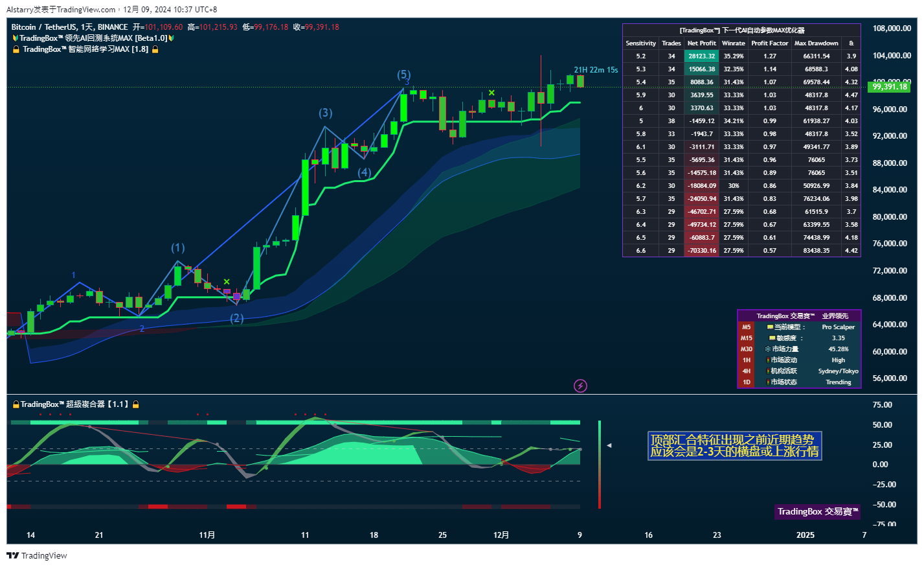This screenshot has height=567, width=924.
Task: Click the Winrate column header
Action: tap(734, 43)
